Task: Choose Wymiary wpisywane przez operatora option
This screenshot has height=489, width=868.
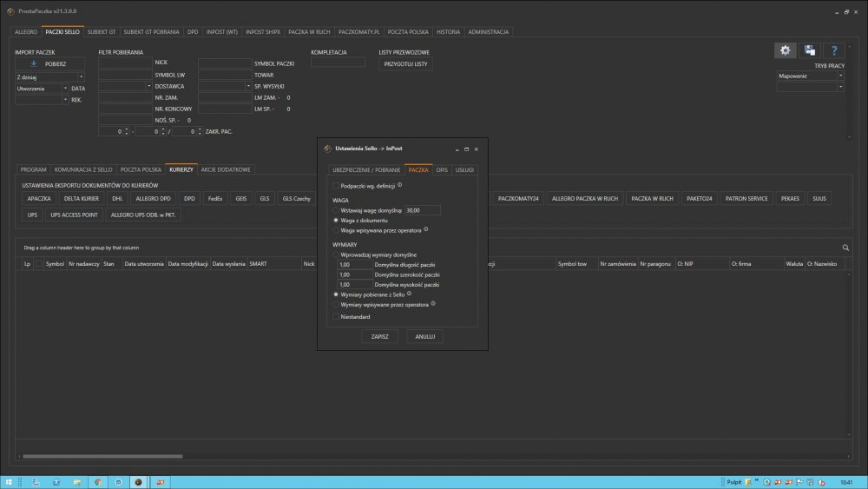Action: (337, 305)
